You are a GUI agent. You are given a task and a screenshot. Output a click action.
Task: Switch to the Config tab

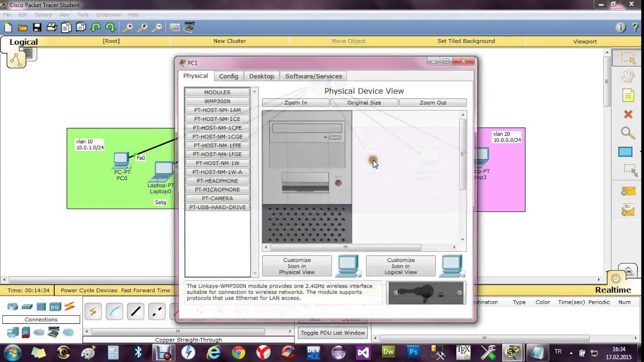228,76
